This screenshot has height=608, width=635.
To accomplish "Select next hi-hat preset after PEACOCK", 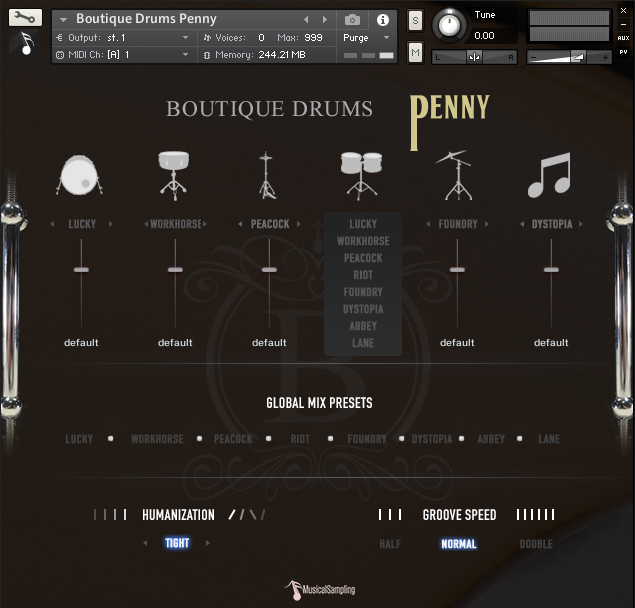I will 299,224.
